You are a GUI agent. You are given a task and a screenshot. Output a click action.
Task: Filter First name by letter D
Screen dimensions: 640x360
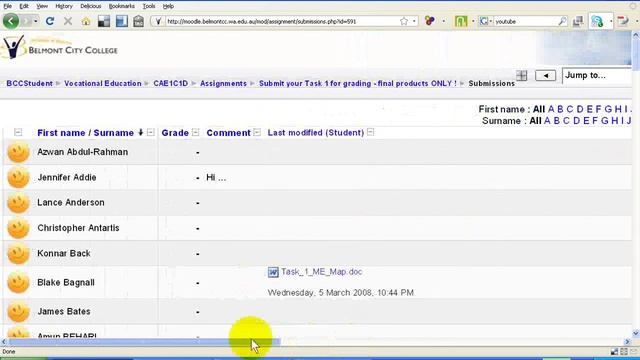point(580,109)
